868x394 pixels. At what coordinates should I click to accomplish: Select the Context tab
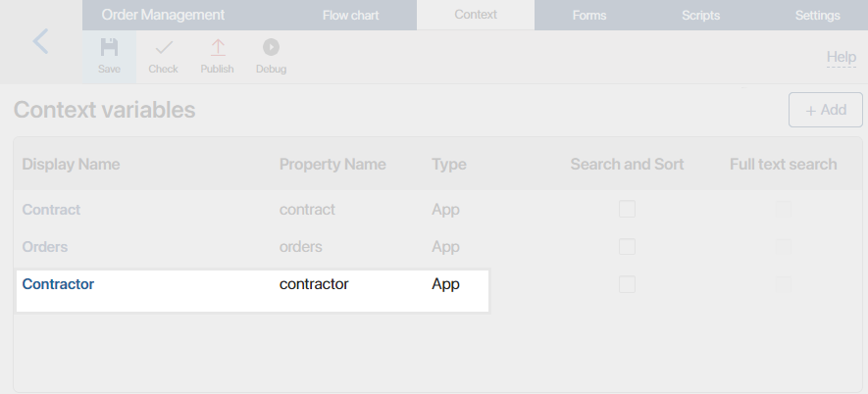click(476, 15)
